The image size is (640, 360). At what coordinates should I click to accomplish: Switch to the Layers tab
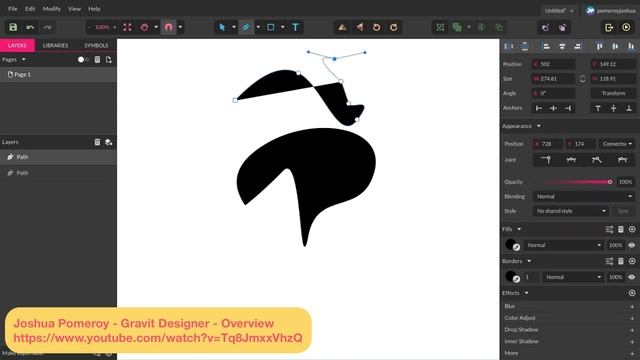tap(17, 45)
